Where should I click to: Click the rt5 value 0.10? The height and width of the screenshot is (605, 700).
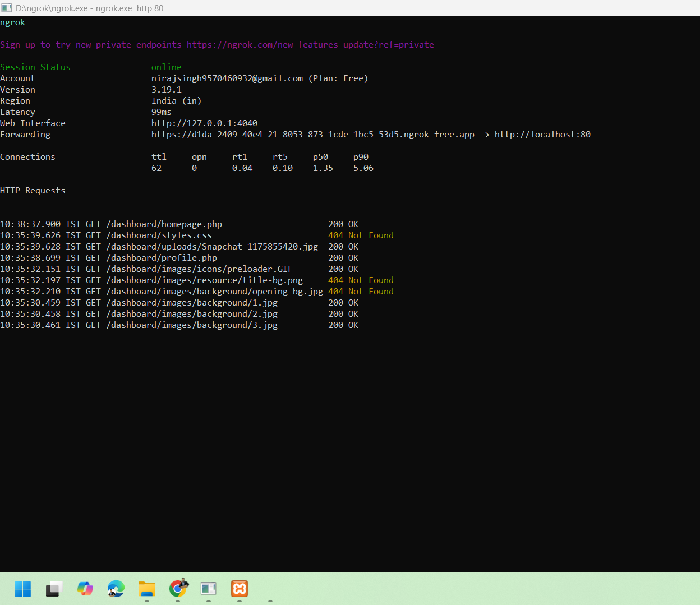click(283, 168)
